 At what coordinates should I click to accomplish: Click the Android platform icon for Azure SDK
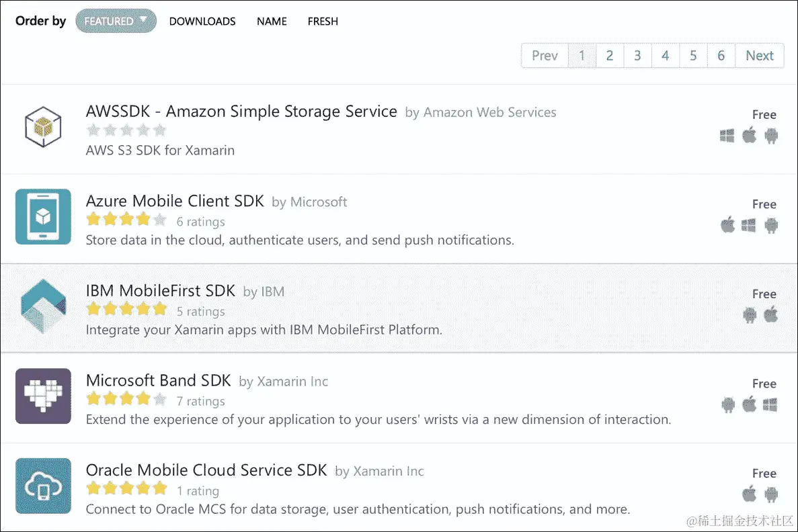(x=771, y=225)
